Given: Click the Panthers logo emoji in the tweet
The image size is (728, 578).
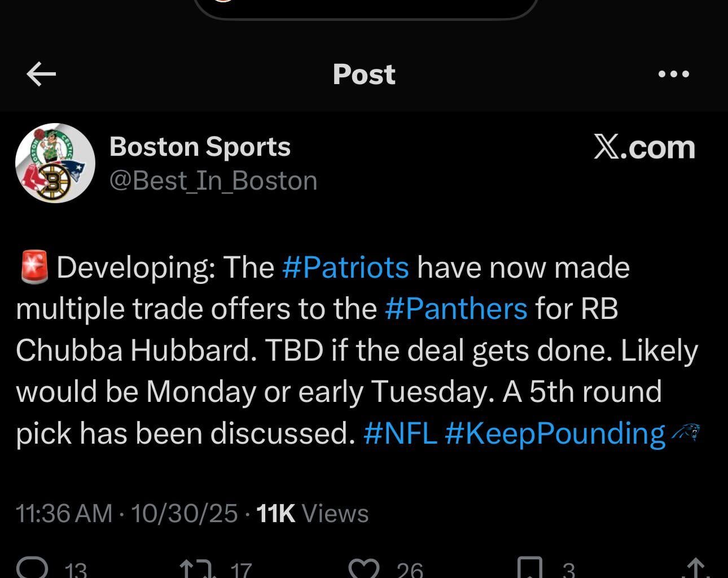Looking at the screenshot, I should click(x=687, y=433).
